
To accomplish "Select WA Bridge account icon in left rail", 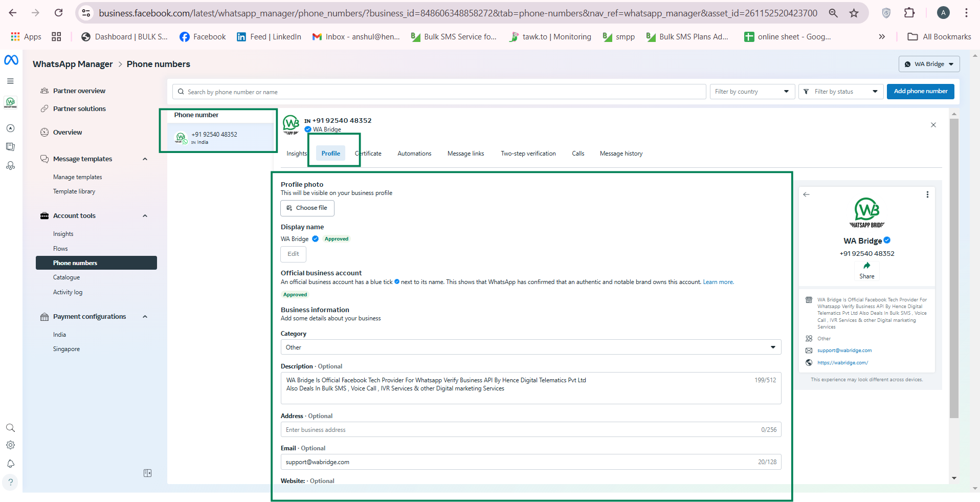I will [10, 102].
